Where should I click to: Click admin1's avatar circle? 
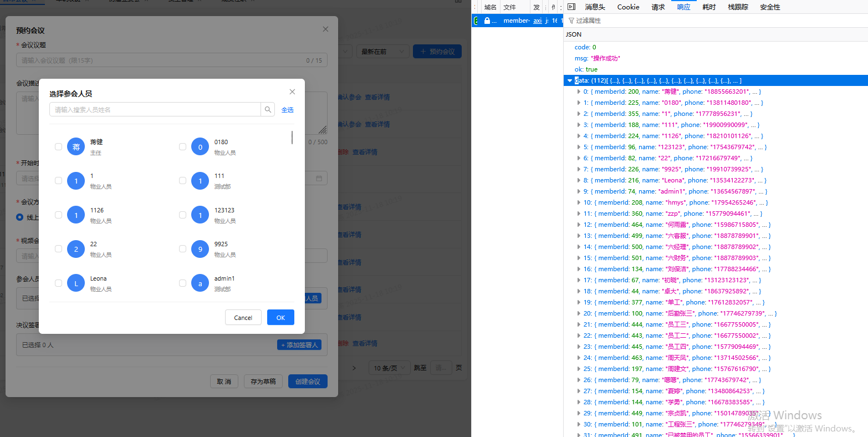(x=200, y=283)
